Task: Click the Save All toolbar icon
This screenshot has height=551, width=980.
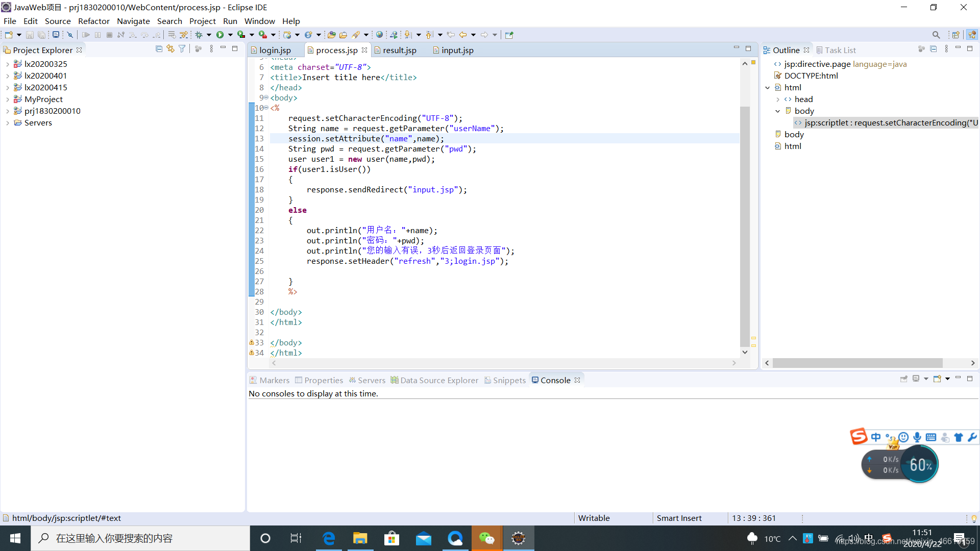Action: click(x=42, y=35)
